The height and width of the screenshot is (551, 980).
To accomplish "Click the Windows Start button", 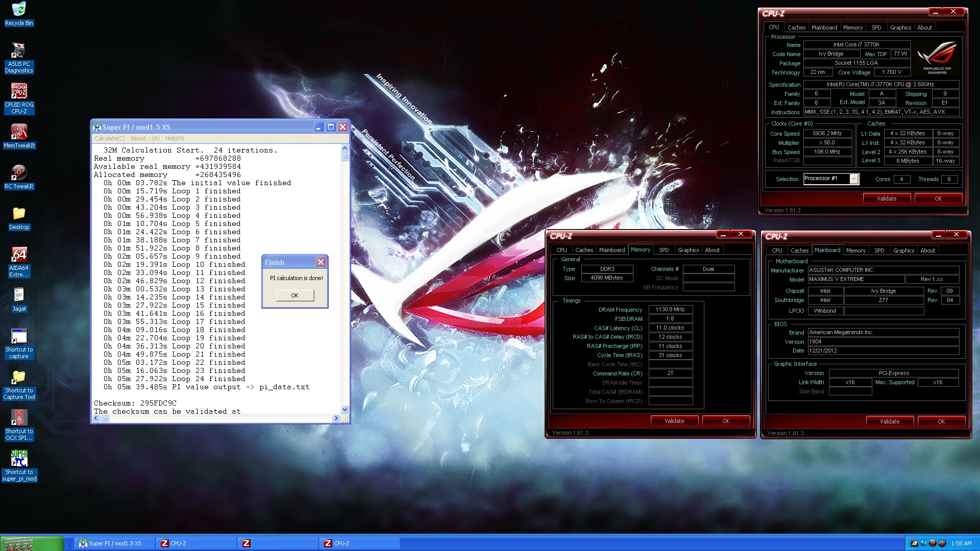I will tap(31, 543).
